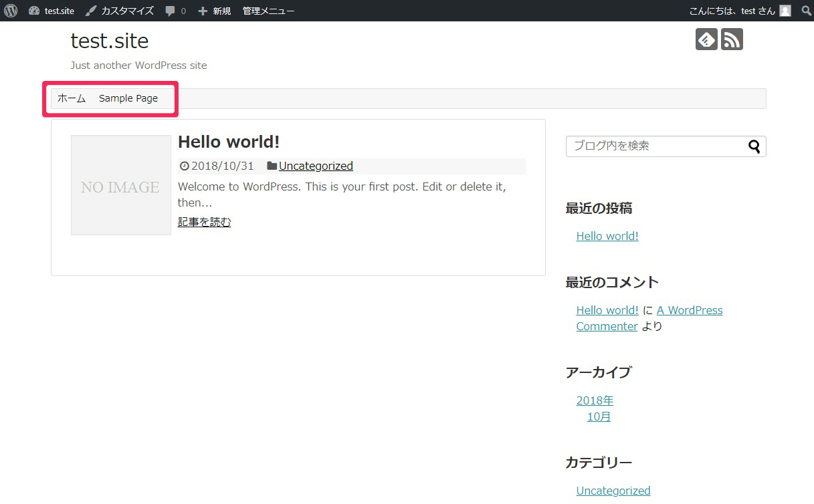The width and height of the screenshot is (814, 504).
Task: Click the admin bar search magnifier
Action: (x=806, y=11)
